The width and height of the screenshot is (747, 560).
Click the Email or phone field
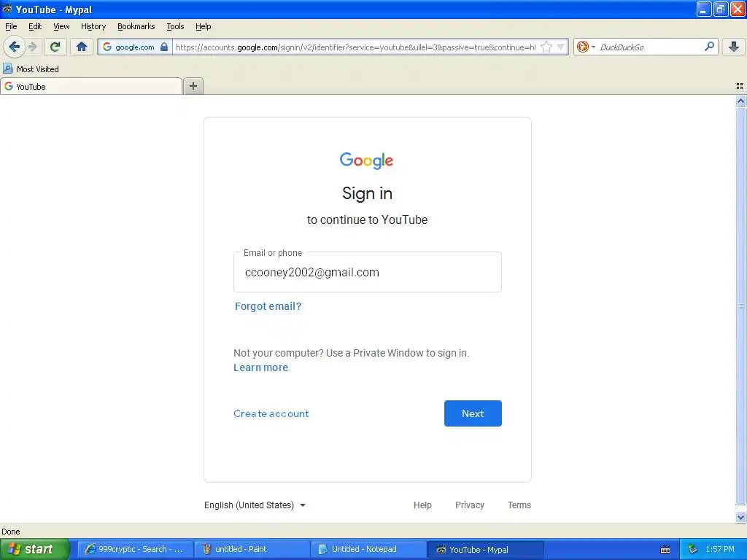(368, 272)
